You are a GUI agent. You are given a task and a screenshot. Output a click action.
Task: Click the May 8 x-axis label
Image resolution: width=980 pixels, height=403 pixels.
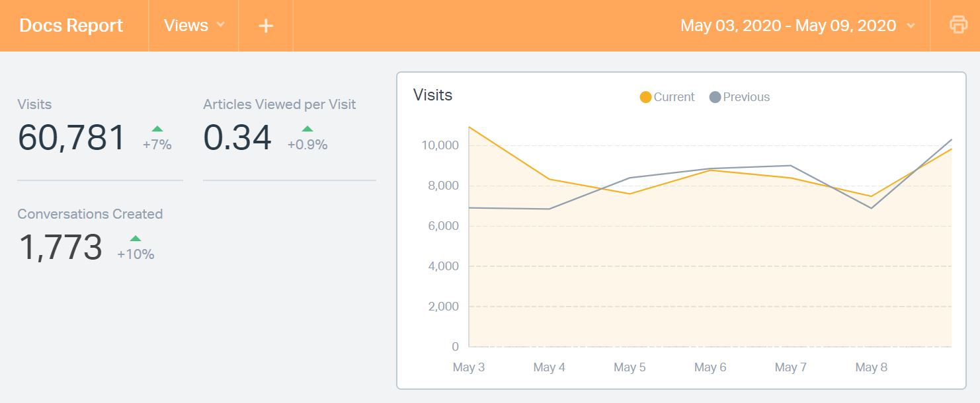tap(871, 367)
